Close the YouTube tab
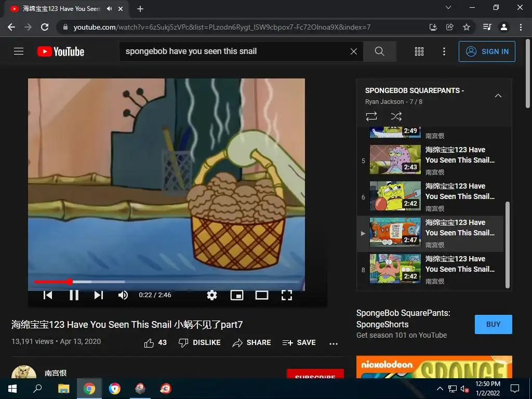The image size is (532, 399). point(121,9)
